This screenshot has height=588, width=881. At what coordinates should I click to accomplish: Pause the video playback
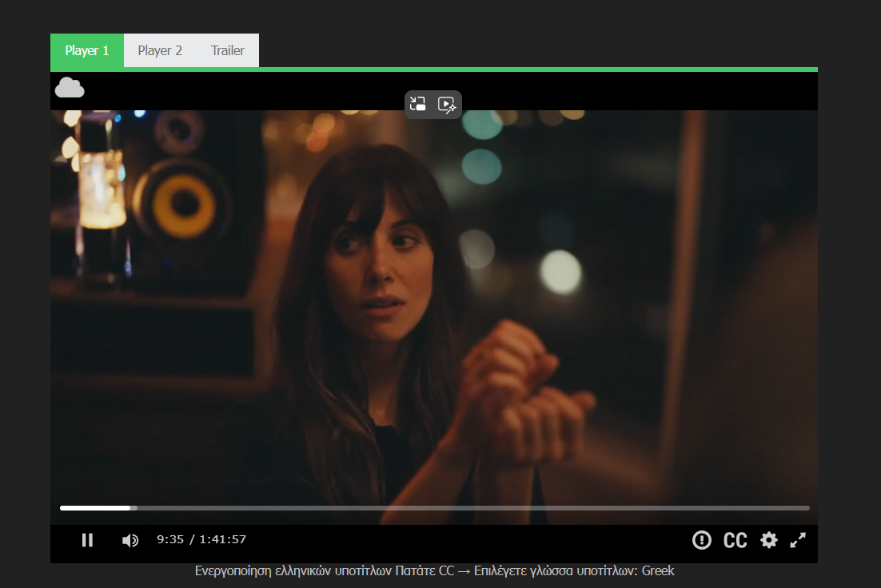87,540
